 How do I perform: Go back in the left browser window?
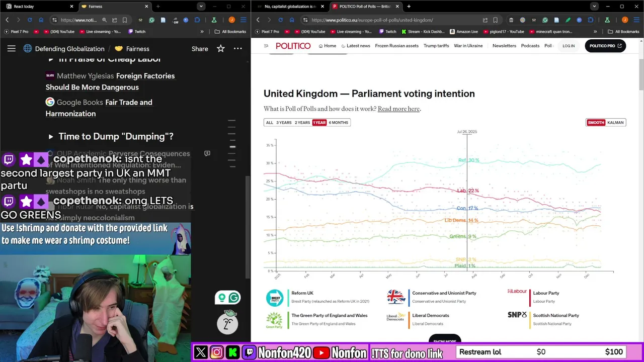7,20
